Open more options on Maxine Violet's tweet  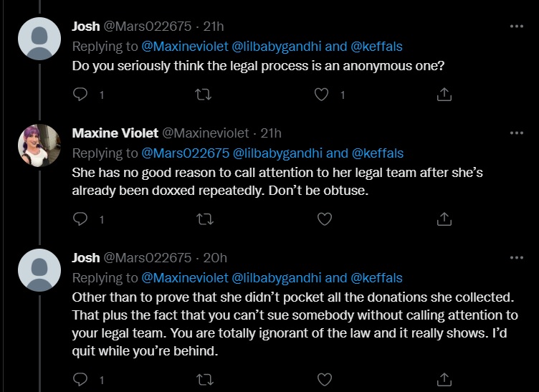point(517,133)
